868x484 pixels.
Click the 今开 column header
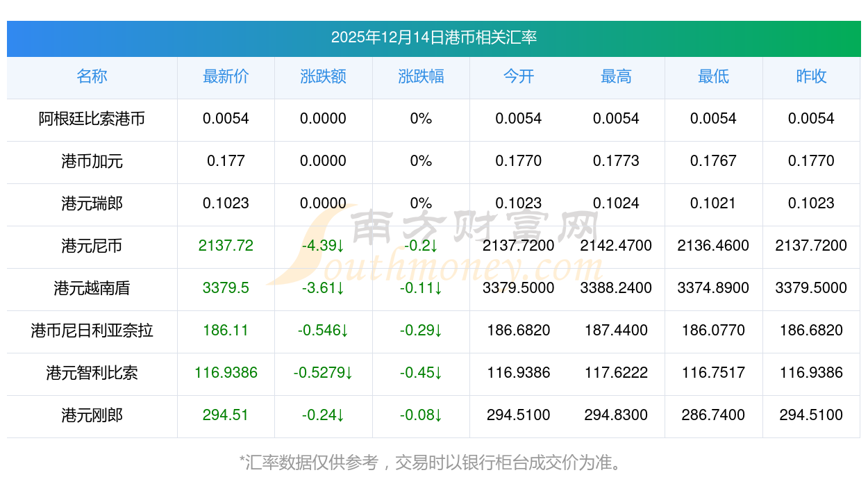pyautogui.click(x=518, y=76)
